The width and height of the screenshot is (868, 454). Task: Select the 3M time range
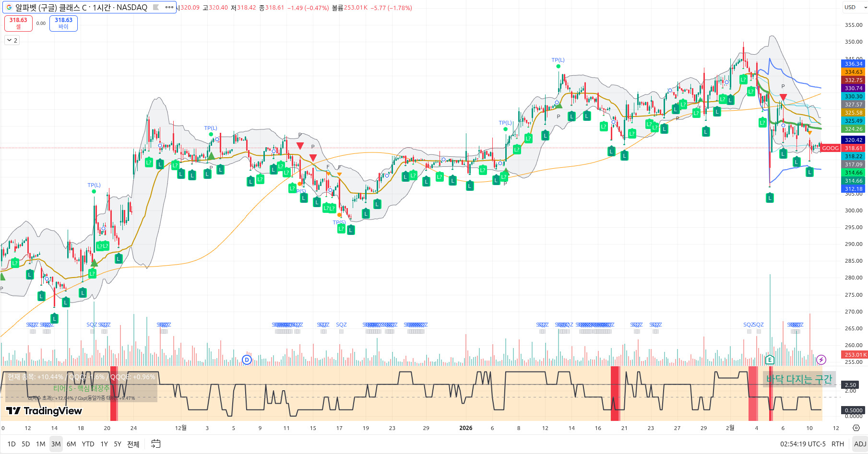(56, 444)
